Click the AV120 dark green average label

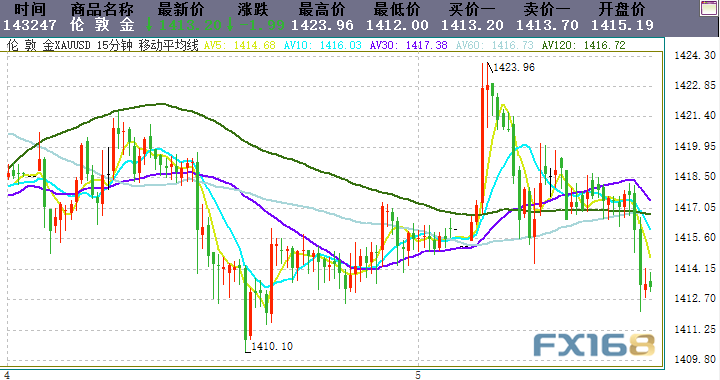[584, 45]
